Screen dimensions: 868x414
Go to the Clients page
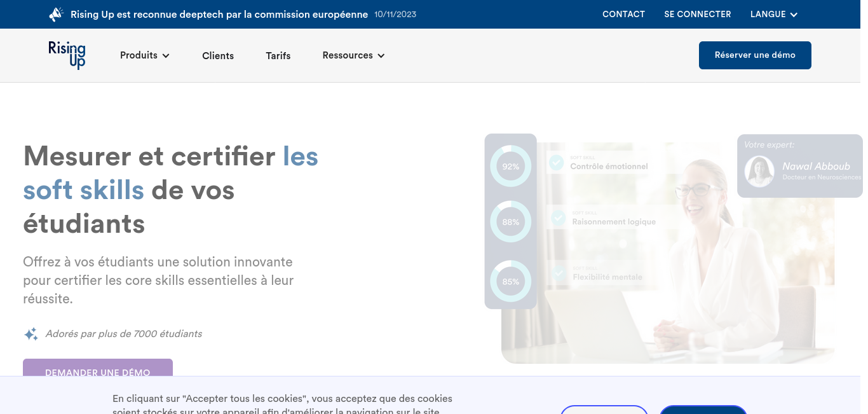point(218,55)
